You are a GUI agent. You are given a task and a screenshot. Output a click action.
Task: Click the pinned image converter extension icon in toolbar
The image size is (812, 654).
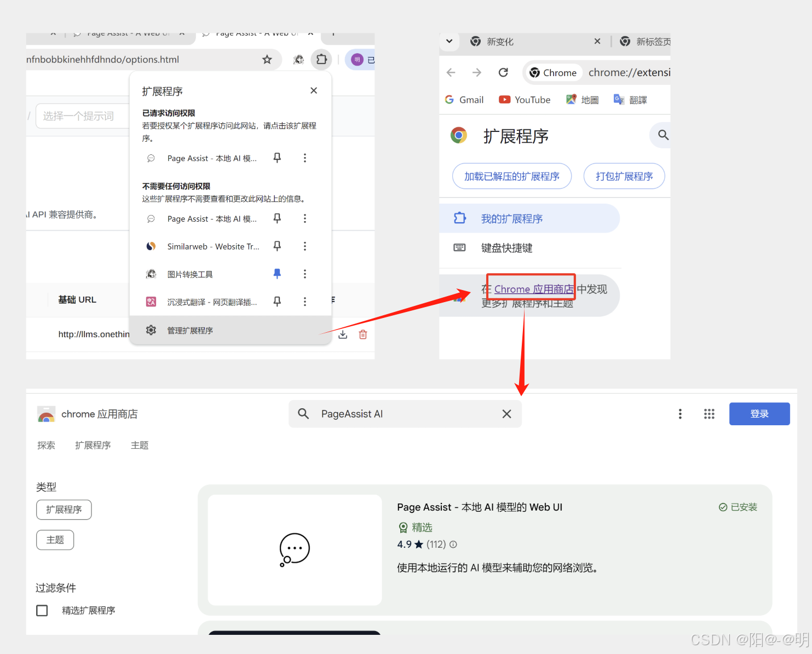298,60
